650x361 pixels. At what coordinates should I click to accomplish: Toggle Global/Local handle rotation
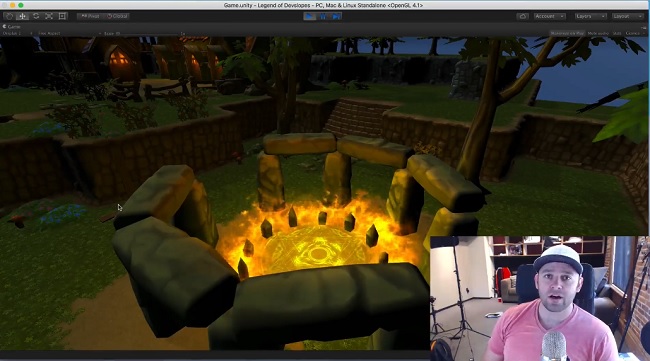(x=117, y=16)
